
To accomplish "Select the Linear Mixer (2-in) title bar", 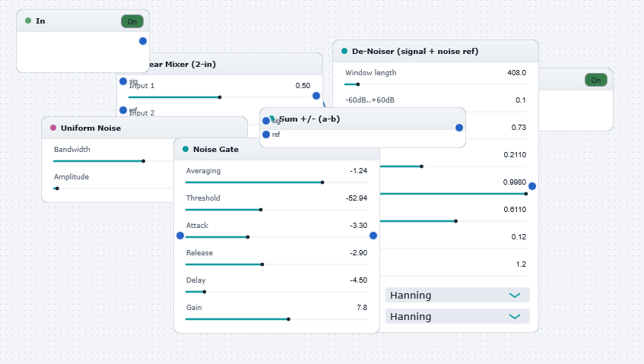I will (x=236, y=64).
